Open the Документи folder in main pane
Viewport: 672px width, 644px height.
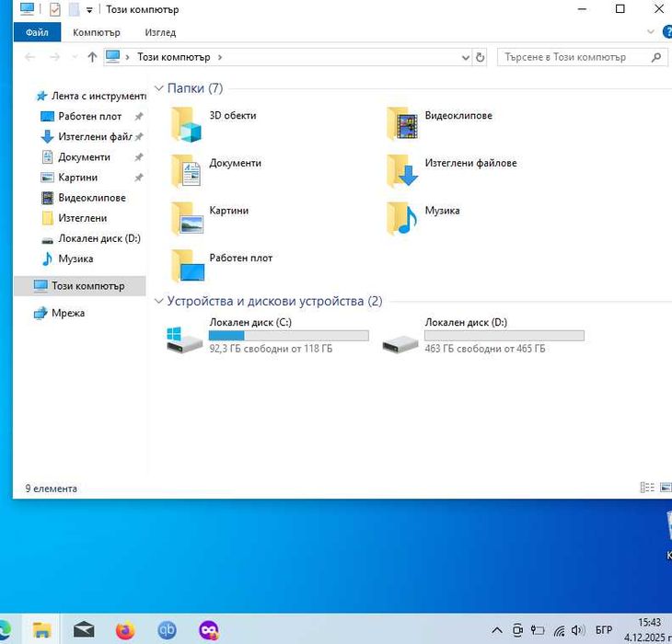click(215, 171)
